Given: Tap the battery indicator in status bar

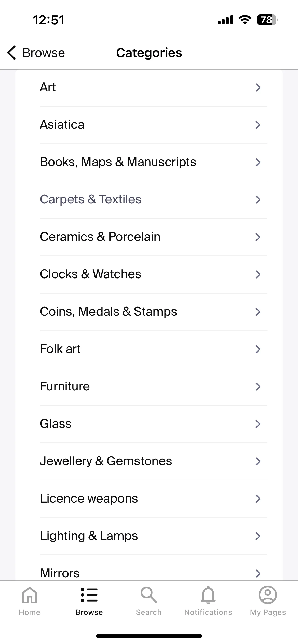Looking at the screenshot, I should [x=267, y=20].
